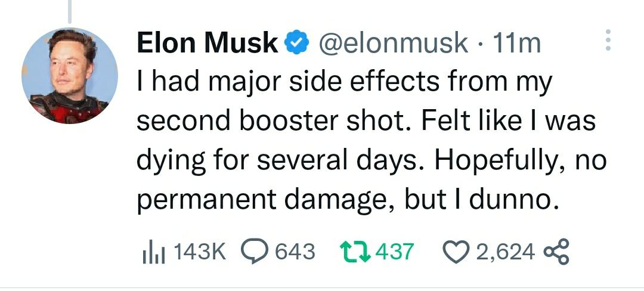Viewport: 644px width, 291px height.
Task: Like the tweet with the heart icon
Action: tap(457, 252)
